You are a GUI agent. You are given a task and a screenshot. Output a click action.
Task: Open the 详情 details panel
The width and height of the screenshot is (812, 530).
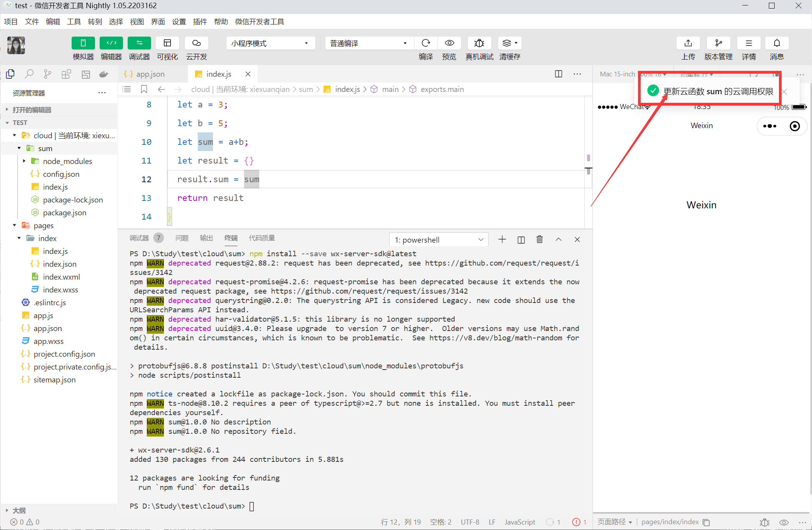749,43
